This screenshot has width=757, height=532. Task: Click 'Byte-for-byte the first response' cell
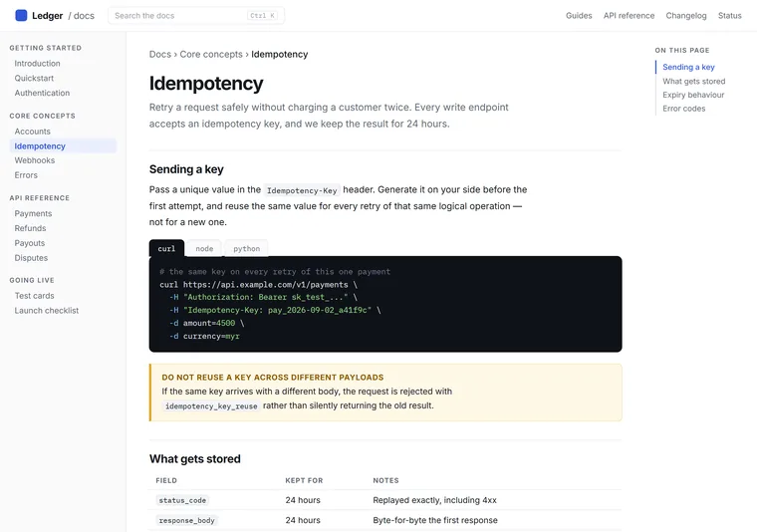coord(435,520)
